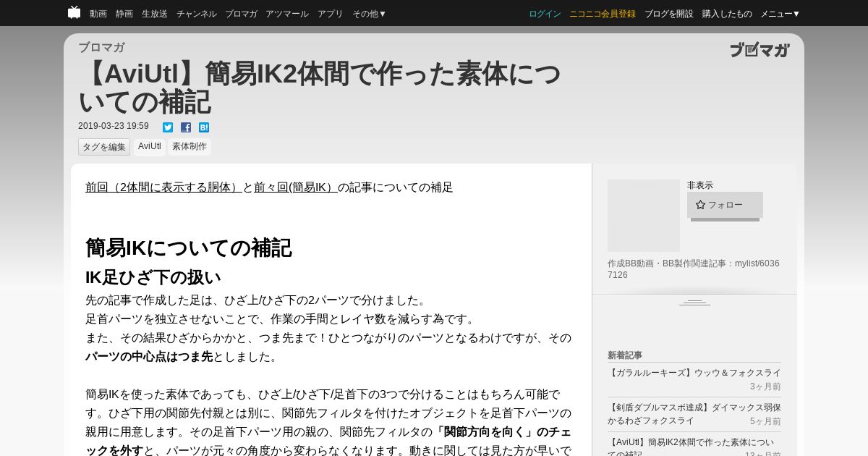Click heading 簡易IKについての補記

(189, 248)
